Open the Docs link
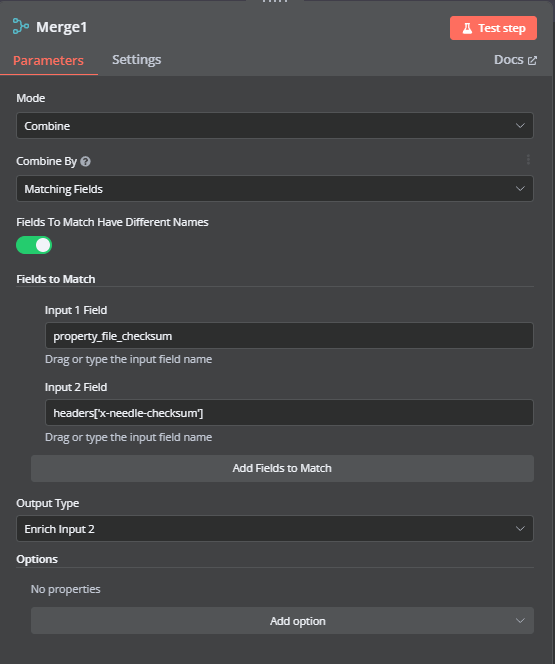555x664 pixels. [x=515, y=60]
